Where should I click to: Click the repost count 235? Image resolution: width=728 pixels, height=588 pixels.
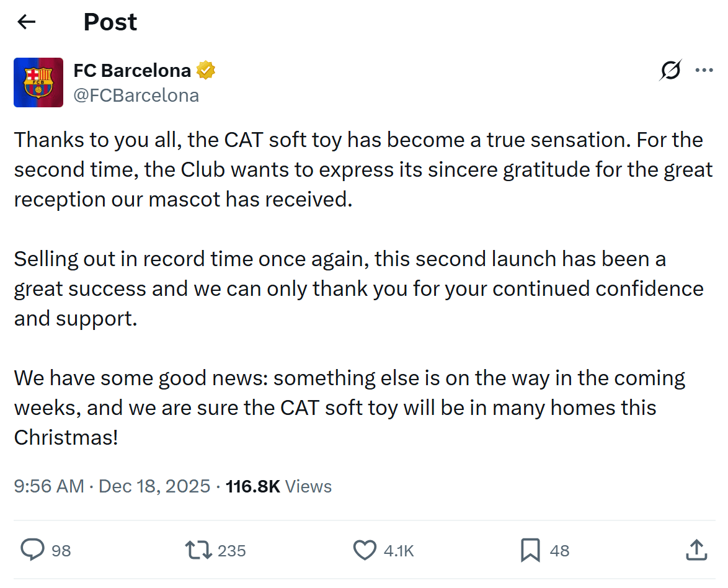[x=231, y=551]
